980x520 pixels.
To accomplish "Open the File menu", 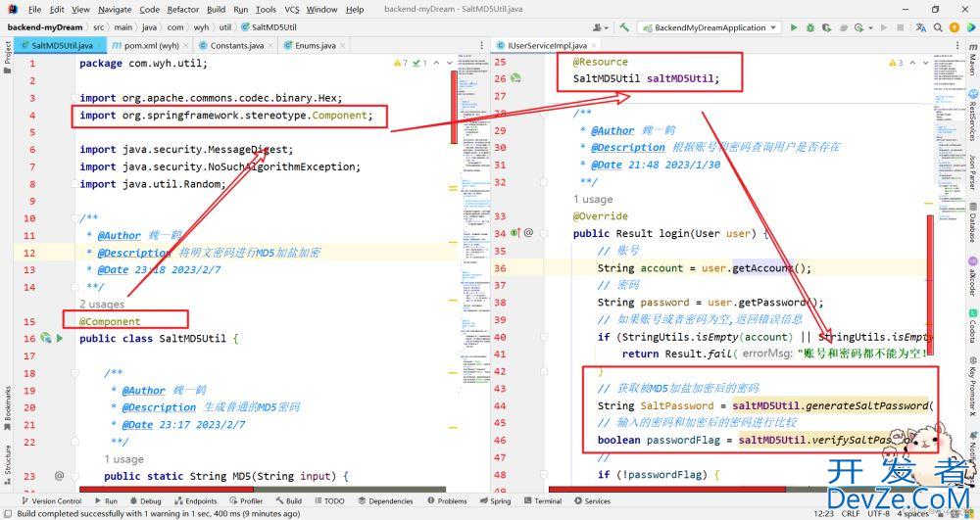I will [35, 10].
